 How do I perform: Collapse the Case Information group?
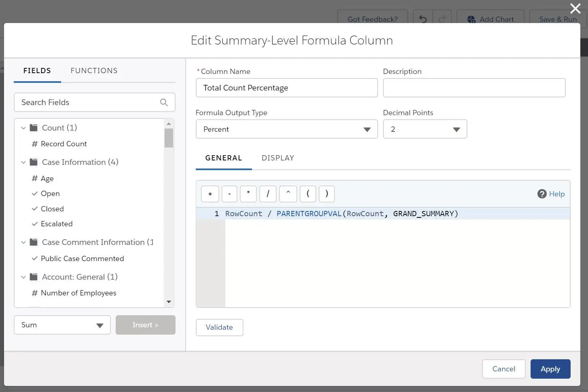click(23, 162)
